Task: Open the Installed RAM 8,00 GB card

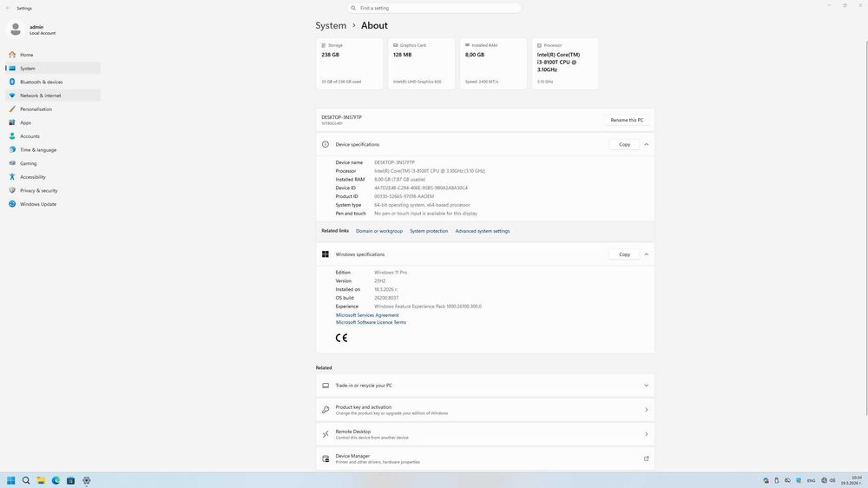Action: (x=493, y=63)
